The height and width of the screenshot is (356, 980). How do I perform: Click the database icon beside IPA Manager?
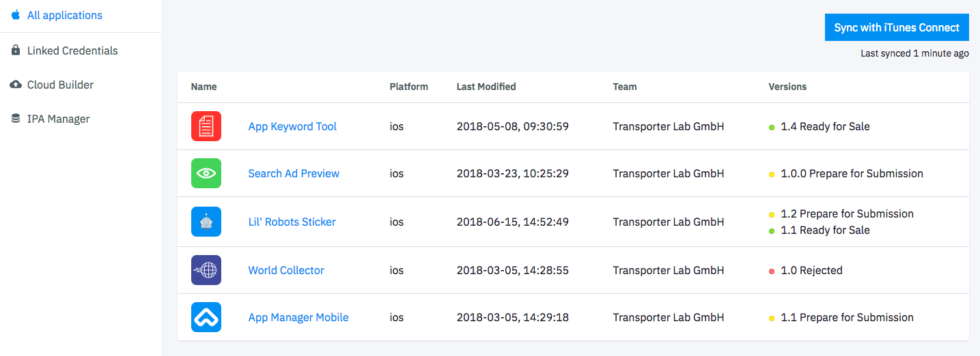(16, 119)
